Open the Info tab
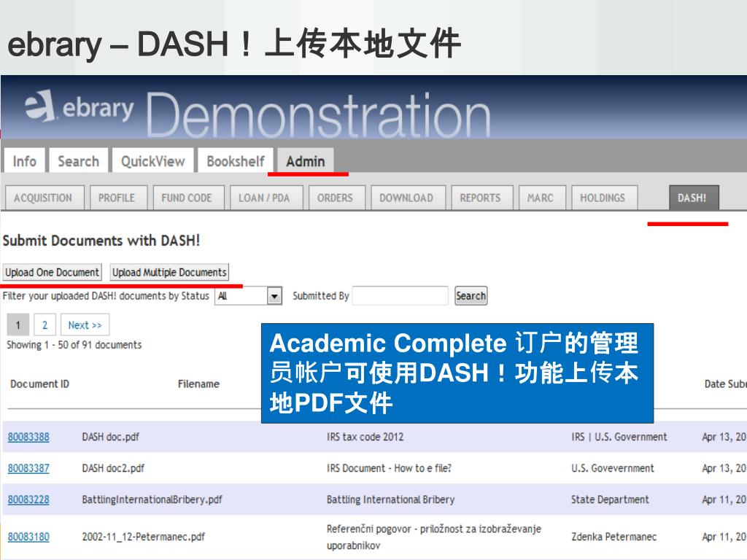The width and height of the screenshot is (747, 560). click(25, 161)
